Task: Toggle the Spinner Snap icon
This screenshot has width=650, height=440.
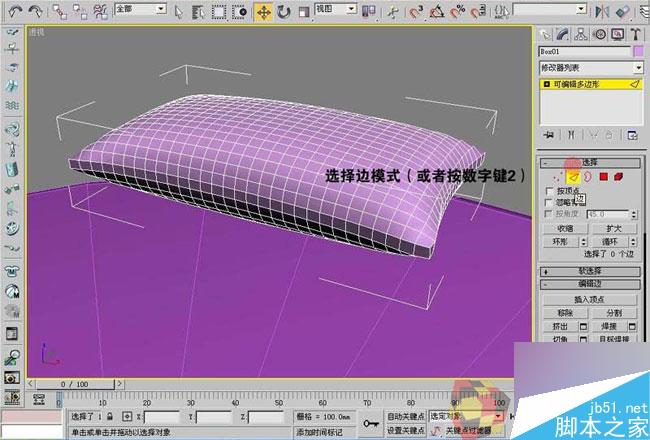Action: click(478, 12)
